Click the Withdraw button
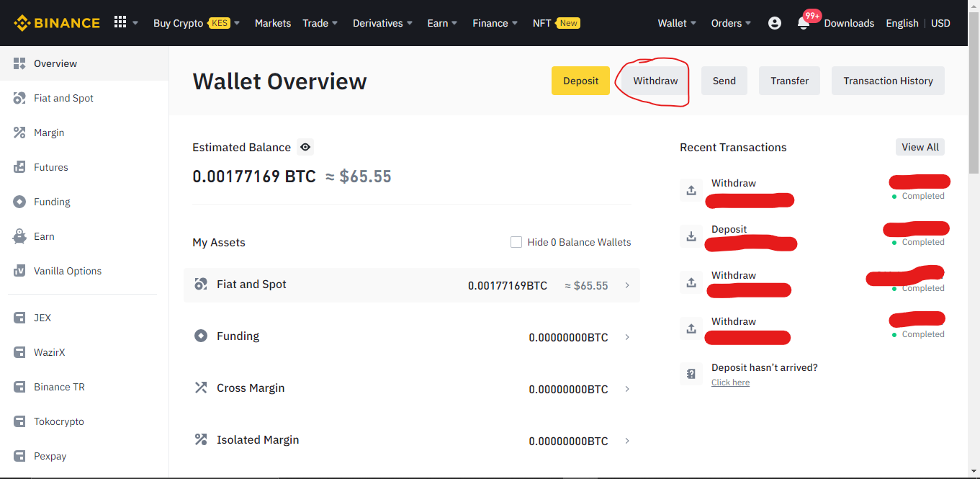 (x=655, y=81)
